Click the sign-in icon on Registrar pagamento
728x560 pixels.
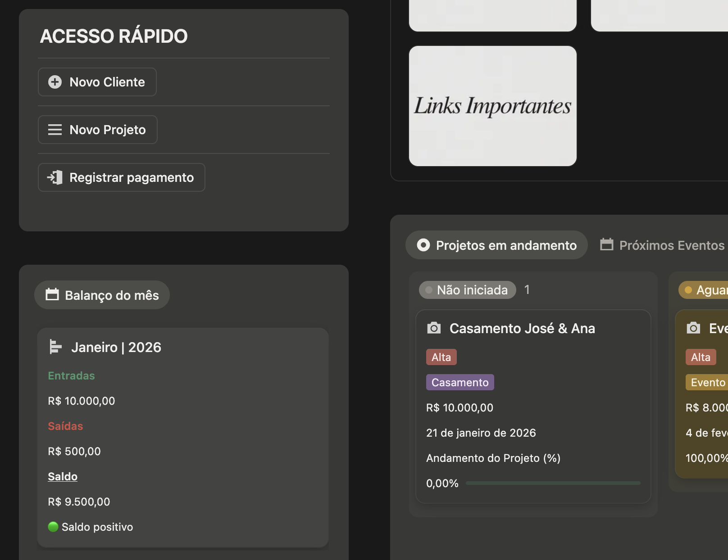[x=55, y=177]
